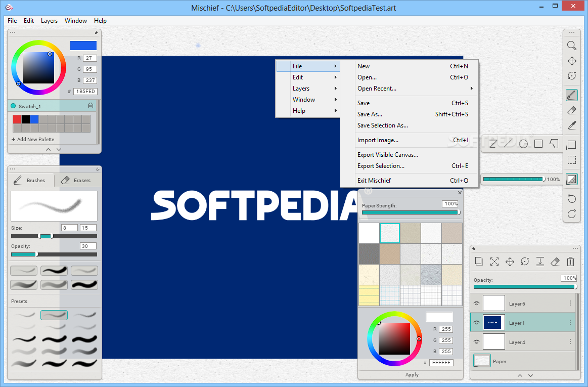Pick the blue swatch in Swatch_1

point(34,119)
